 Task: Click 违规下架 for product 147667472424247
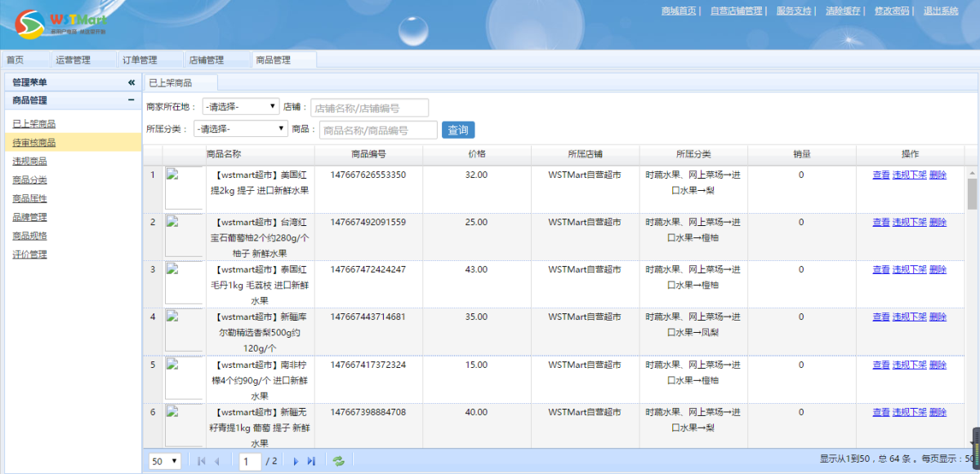910,269
